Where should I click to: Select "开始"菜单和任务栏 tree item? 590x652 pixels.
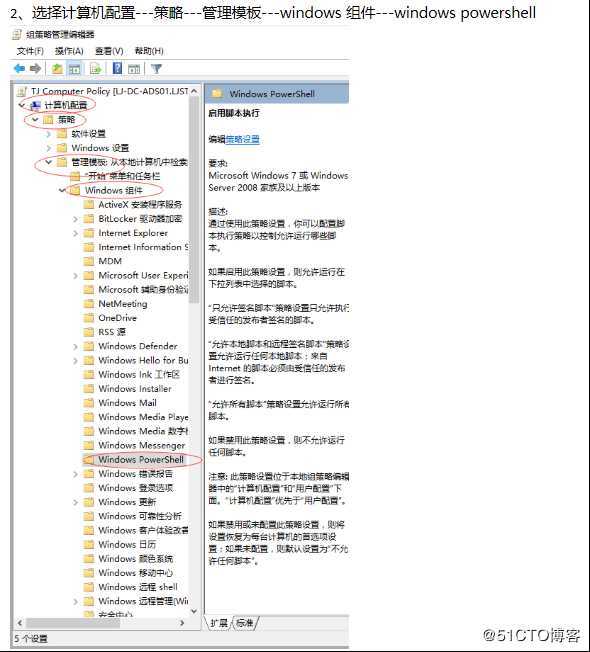122,176
